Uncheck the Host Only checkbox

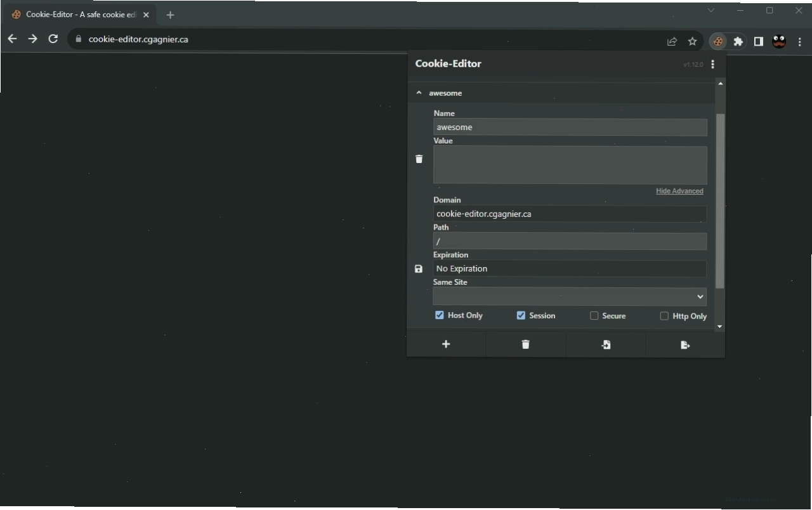[x=439, y=315]
